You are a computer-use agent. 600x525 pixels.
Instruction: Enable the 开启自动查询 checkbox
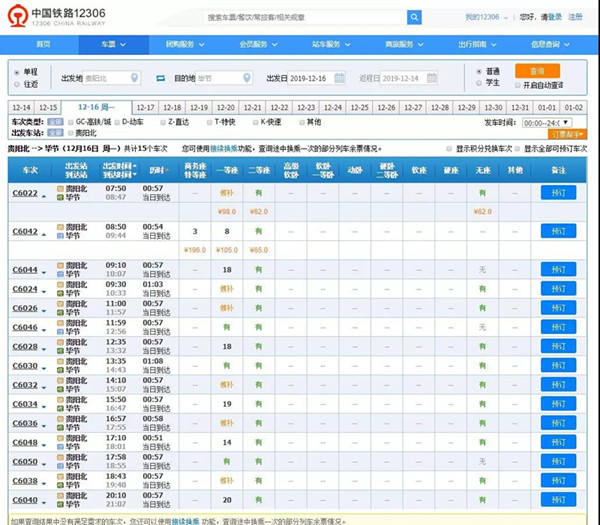point(517,85)
